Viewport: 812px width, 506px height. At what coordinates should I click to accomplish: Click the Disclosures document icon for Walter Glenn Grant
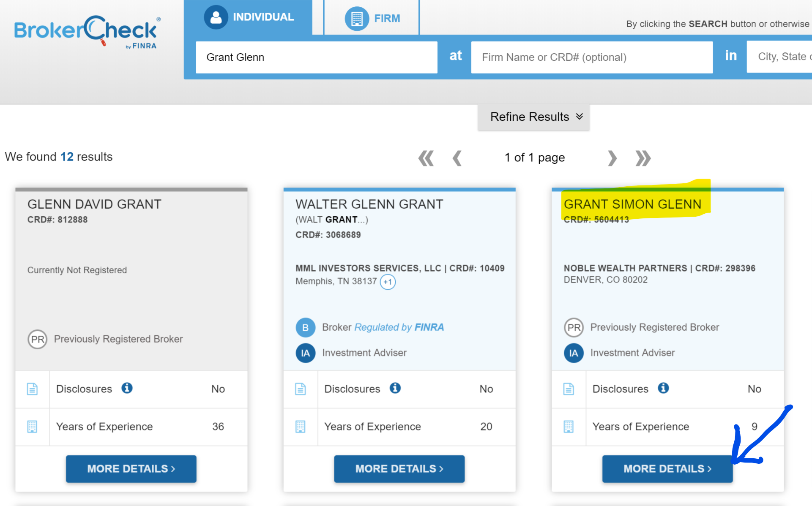[301, 389]
